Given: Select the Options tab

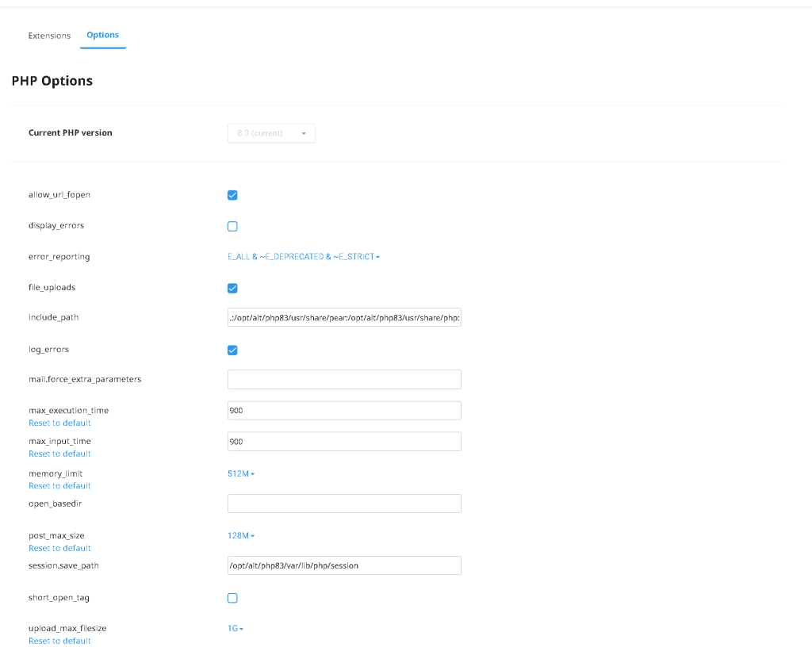Looking at the screenshot, I should pos(103,35).
